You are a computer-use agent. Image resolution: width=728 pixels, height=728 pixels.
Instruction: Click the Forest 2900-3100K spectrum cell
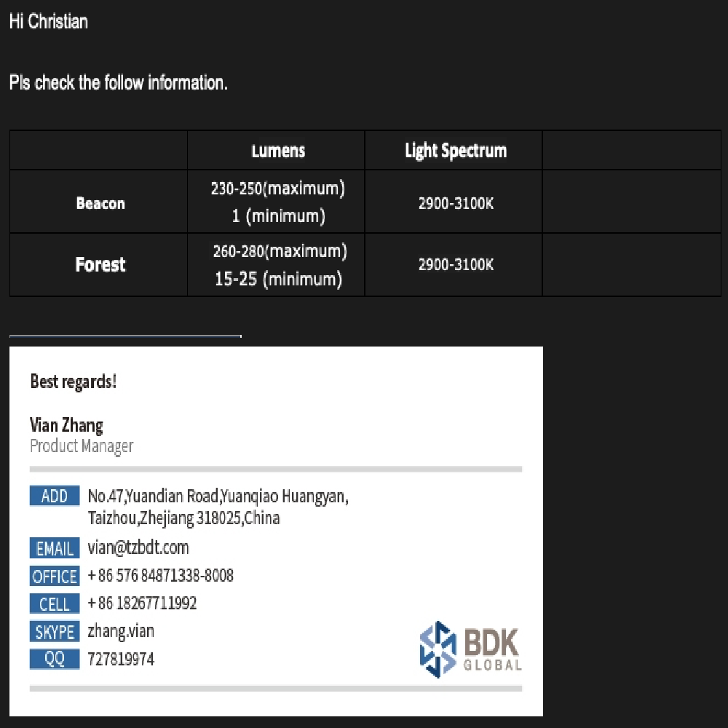455,265
